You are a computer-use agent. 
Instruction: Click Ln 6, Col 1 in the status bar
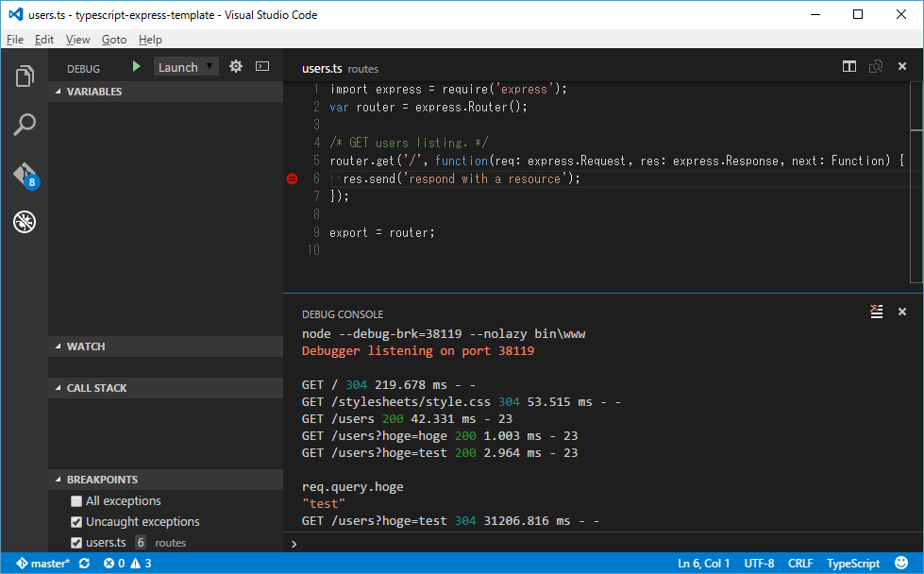[703, 564]
